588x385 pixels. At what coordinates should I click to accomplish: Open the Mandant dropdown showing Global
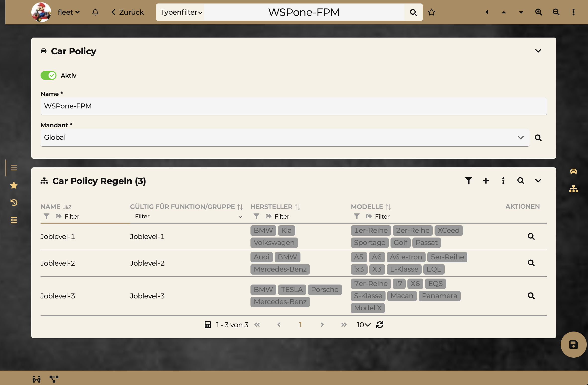(285, 138)
